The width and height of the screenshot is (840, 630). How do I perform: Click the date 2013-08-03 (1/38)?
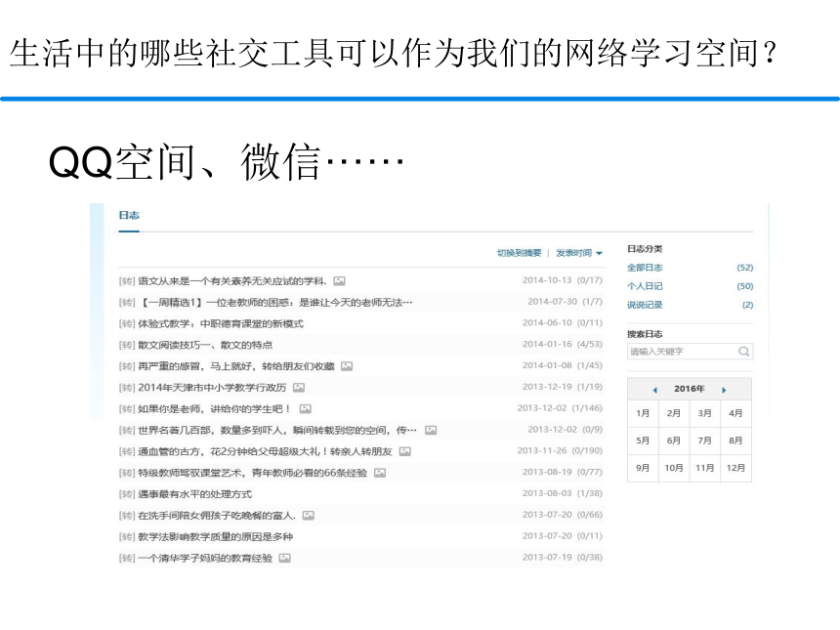point(563,493)
